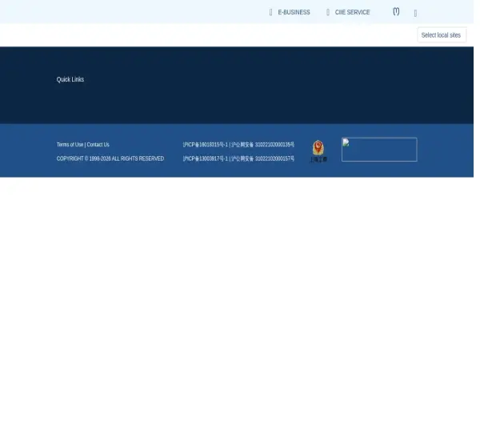Screen dimensions: 480x448
Task: Click the 沪公网安备 ending in 157号 link
Action: (x=262, y=158)
